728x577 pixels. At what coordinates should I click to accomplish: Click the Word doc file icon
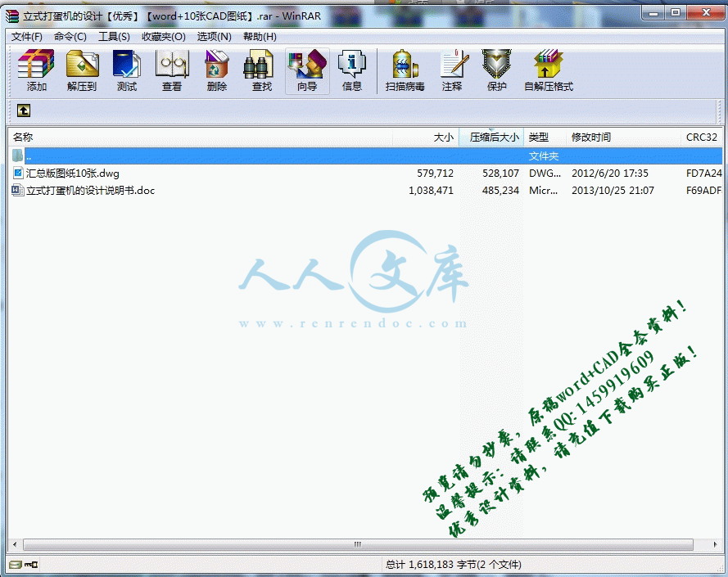(18, 191)
